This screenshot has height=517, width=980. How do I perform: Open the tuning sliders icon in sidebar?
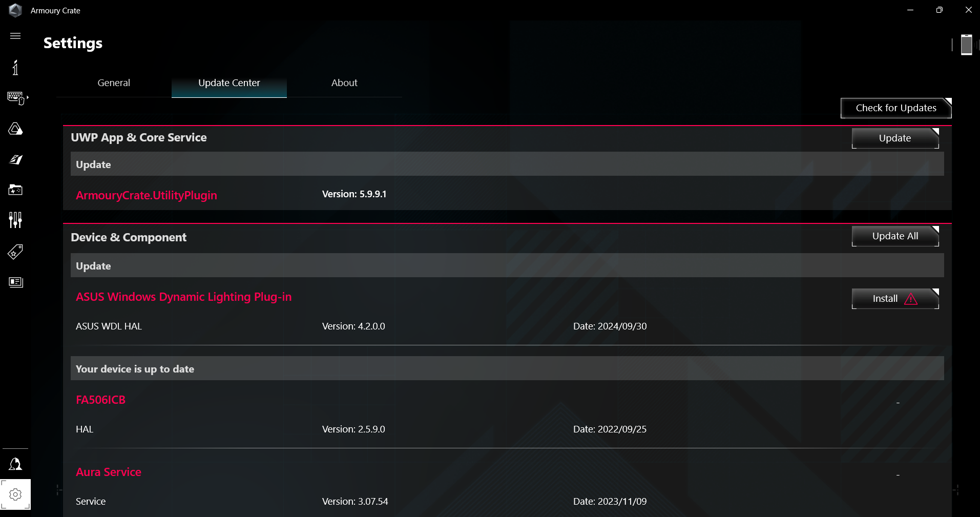tap(15, 220)
